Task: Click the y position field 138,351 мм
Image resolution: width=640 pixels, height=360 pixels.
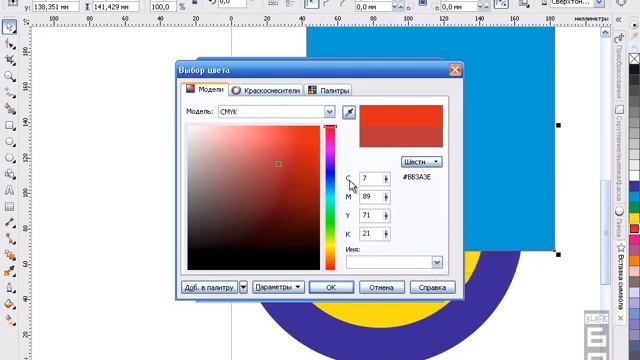Action: pos(56,7)
